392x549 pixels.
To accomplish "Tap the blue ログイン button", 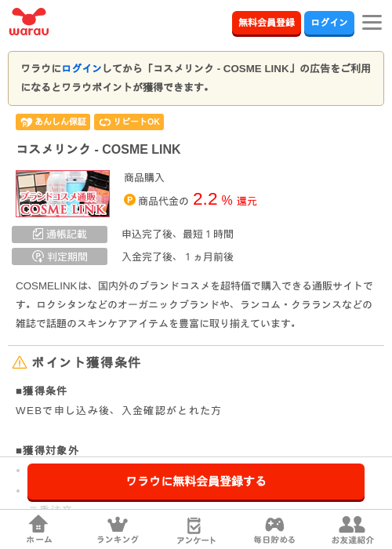I will pos(329,23).
